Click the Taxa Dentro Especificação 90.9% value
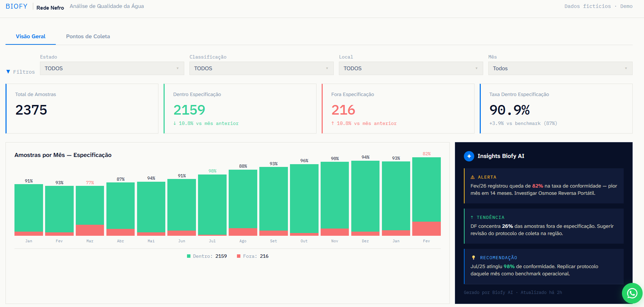644x307 pixels. pos(509,110)
